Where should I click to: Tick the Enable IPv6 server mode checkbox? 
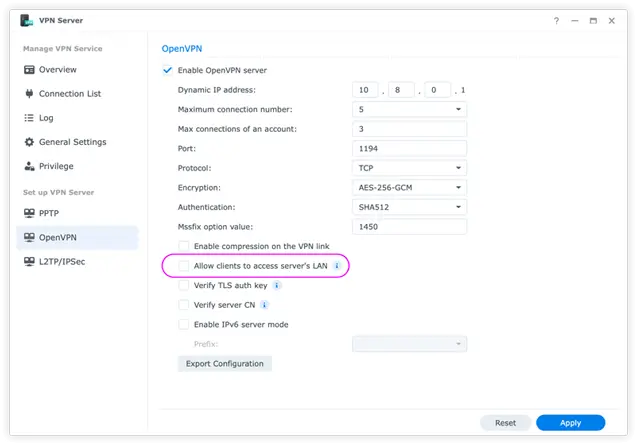coord(183,324)
